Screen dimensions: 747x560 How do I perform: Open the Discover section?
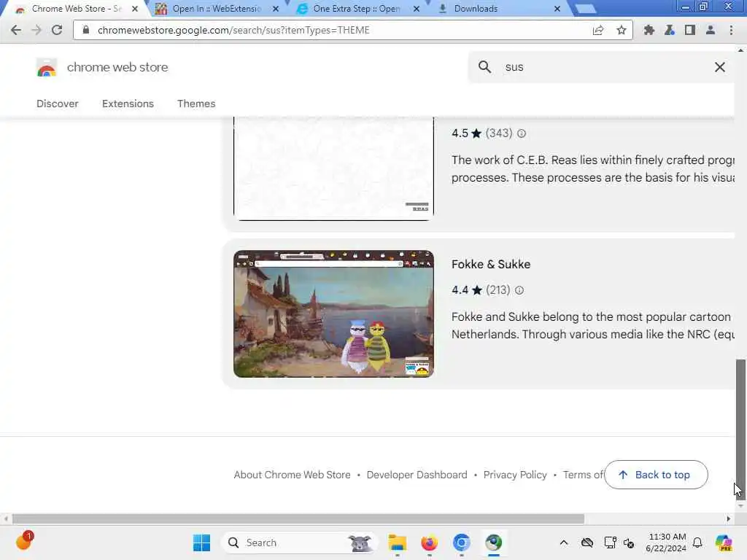(x=57, y=104)
